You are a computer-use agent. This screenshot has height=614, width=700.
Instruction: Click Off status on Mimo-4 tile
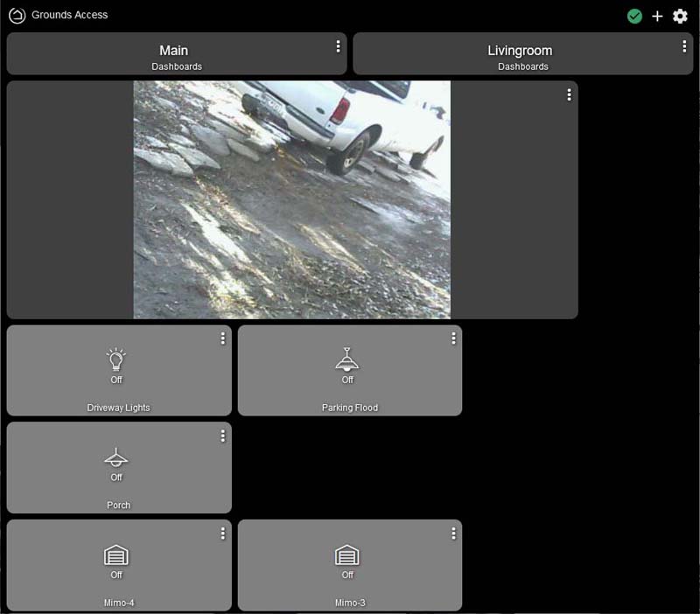coord(116,575)
